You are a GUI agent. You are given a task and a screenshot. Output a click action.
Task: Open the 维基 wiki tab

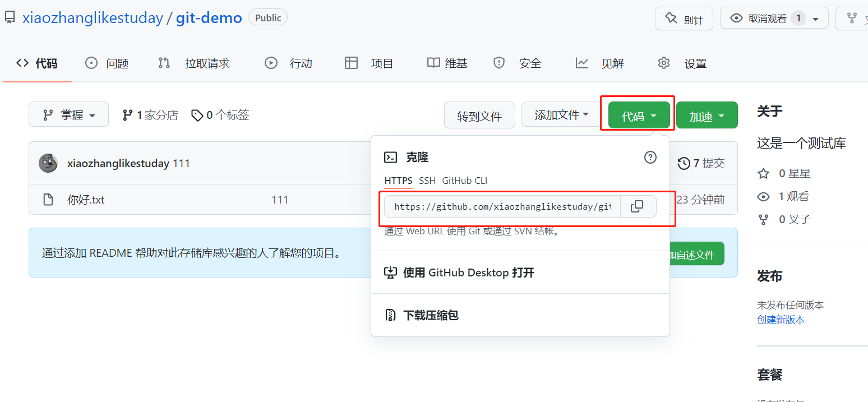(x=447, y=63)
